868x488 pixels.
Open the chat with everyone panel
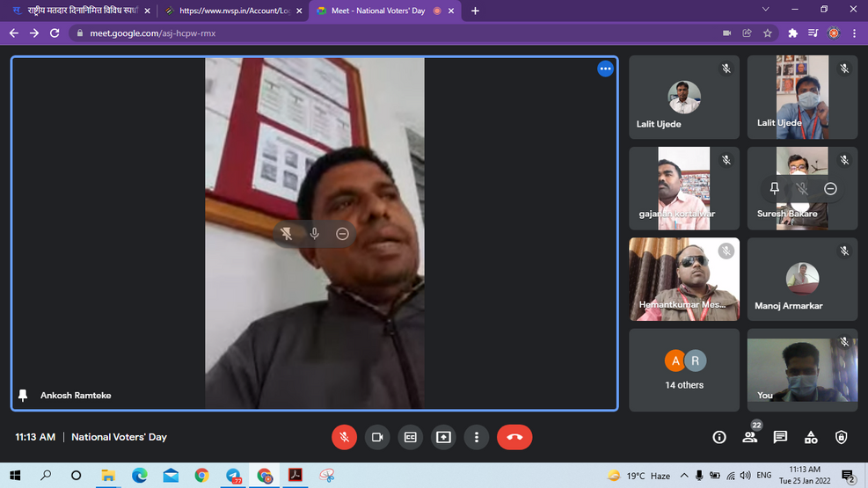[x=780, y=437]
